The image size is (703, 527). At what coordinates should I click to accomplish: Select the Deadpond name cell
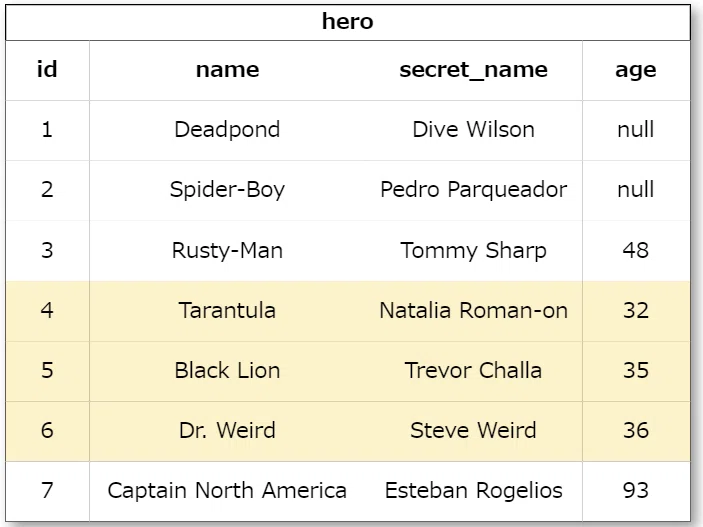(x=227, y=130)
